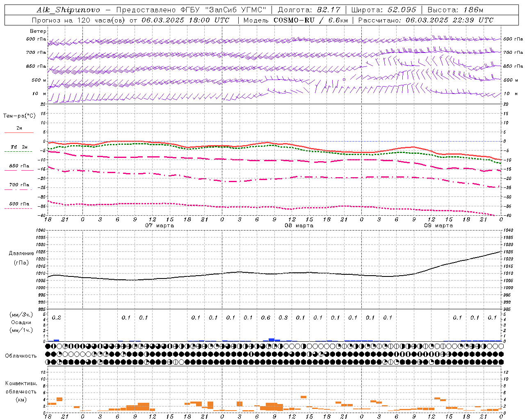Click the 'Широта: 52.095' header value
Viewport: 525px width, 420px height.
coord(383,10)
